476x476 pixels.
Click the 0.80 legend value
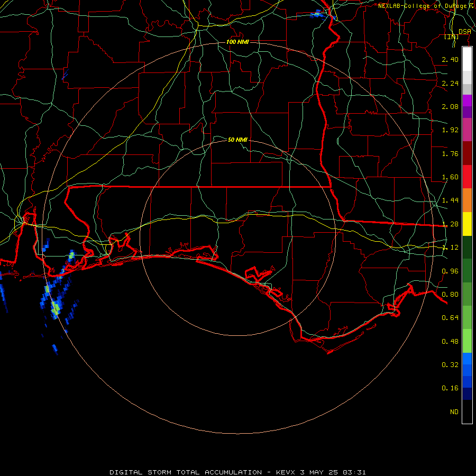tap(450, 295)
